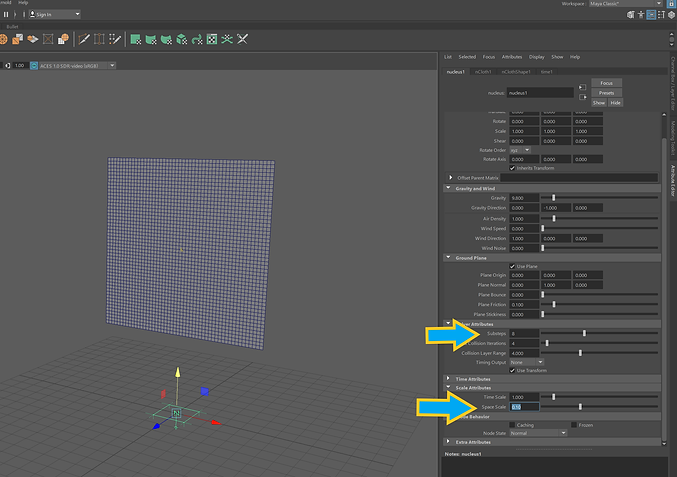Image resolution: width=677 pixels, height=477 pixels.
Task: Click the green curved arrow shelf icon
Action: [x=197, y=39]
